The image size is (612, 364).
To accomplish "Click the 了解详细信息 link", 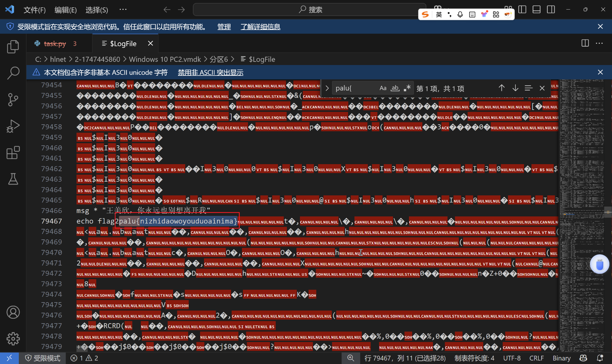I will coord(260,27).
